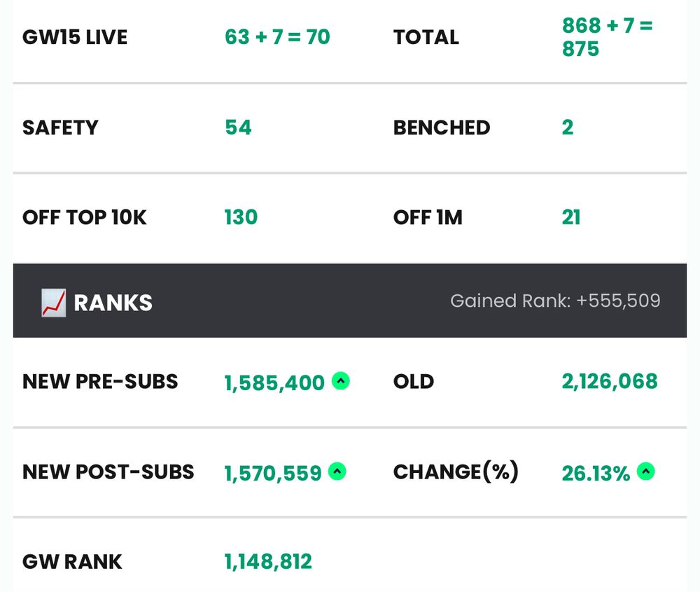Click the CHANGE(%) label

click(x=456, y=471)
